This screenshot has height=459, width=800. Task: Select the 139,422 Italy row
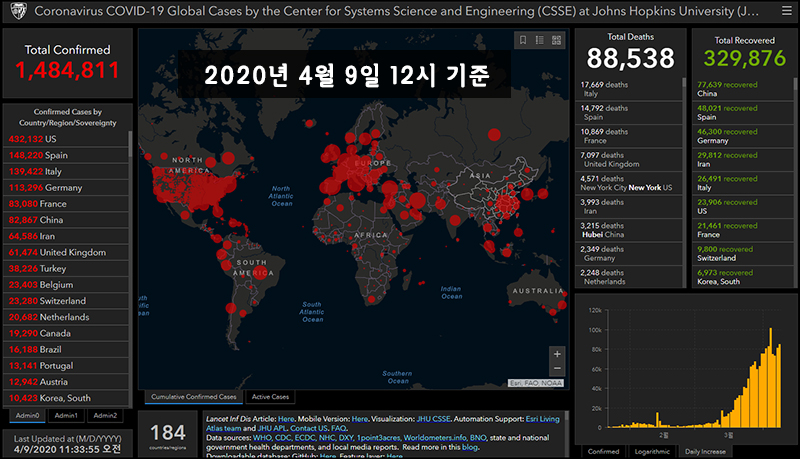(66, 171)
